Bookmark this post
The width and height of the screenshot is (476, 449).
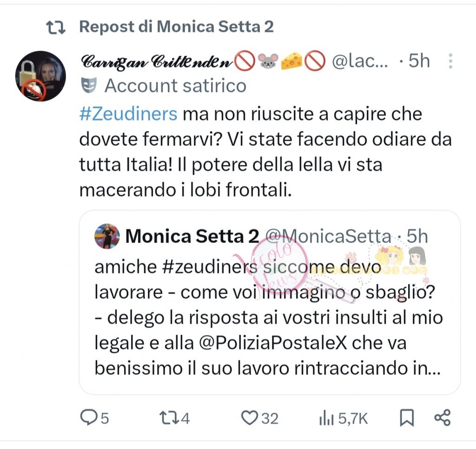click(x=407, y=418)
